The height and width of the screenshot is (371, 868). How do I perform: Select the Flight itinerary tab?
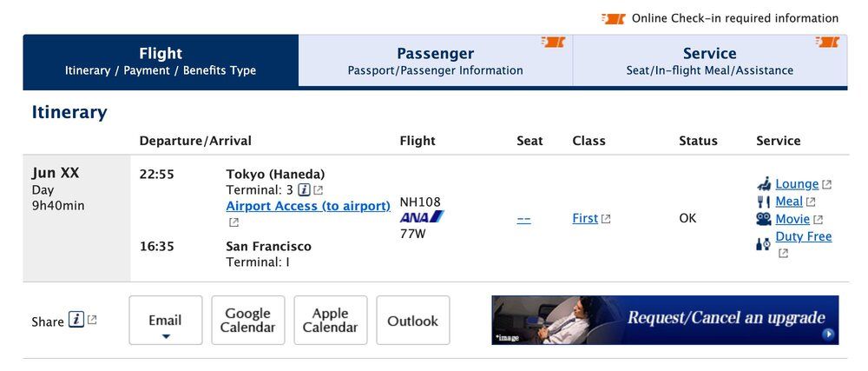pyautogui.click(x=161, y=61)
